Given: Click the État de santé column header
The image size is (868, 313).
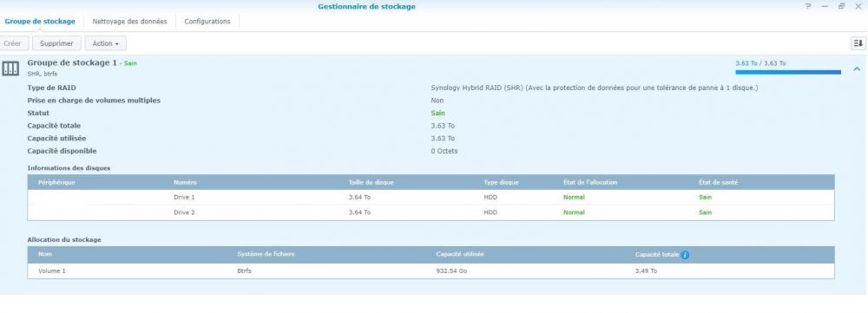Looking at the screenshot, I should [x=718, y=182].
